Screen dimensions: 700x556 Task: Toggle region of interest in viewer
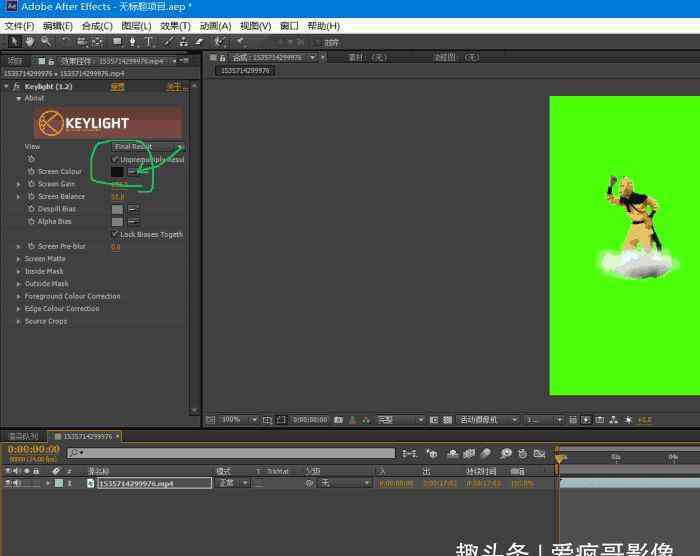click(433, 420)
